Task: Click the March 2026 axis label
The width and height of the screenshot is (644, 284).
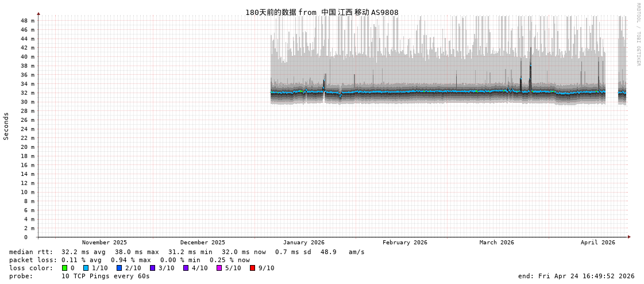Action: pyautogui.click(x=497, y=243)
